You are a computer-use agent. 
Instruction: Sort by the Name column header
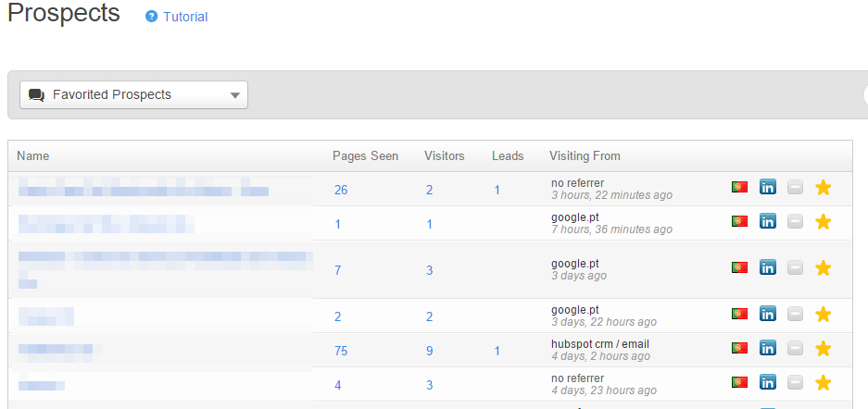[x=33, y=156]
